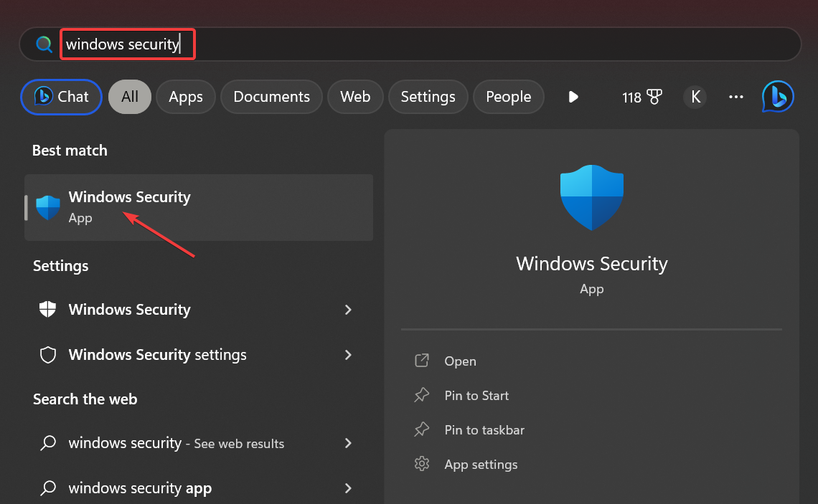This screenshot has width=818, height=504.
Task: Open the Chat tab with Bing icon
Action: click(61, 96)
